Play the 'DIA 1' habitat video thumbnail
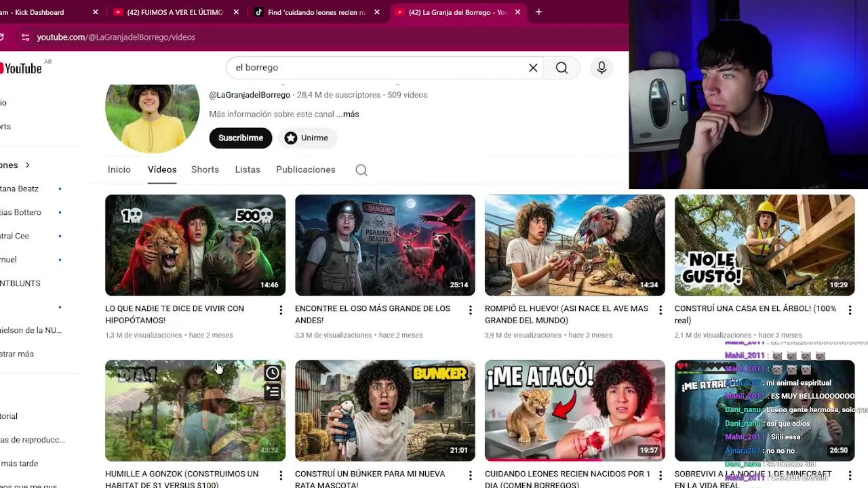The width and height of the screenshot is (868, 488). 195,411
